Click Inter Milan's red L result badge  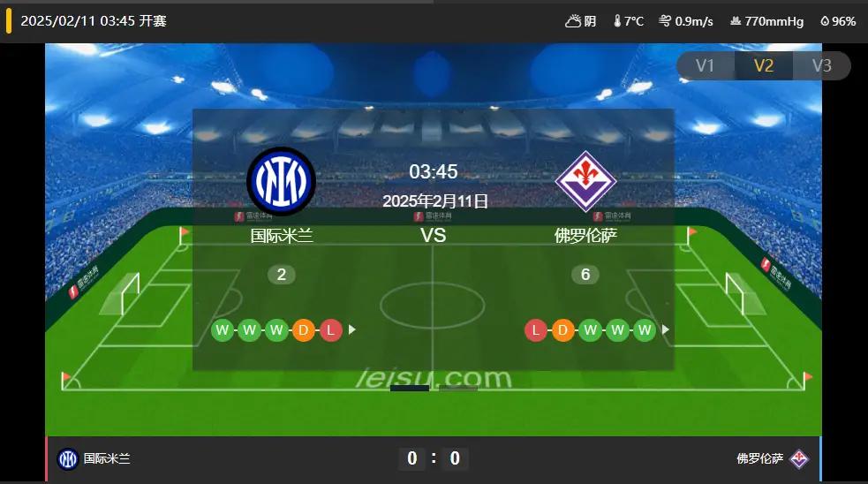(x=330, y=330)
